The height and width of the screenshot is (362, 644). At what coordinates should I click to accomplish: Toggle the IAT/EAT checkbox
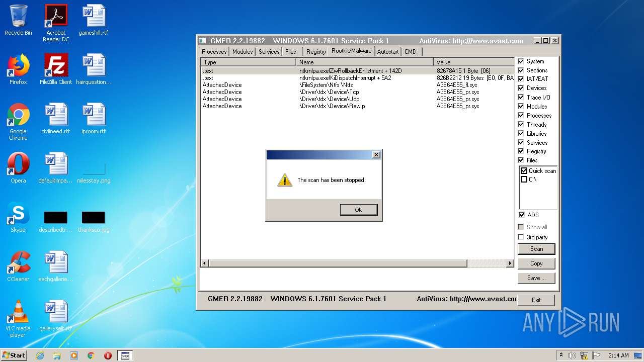pyautogui.click(x=521, y=79)
